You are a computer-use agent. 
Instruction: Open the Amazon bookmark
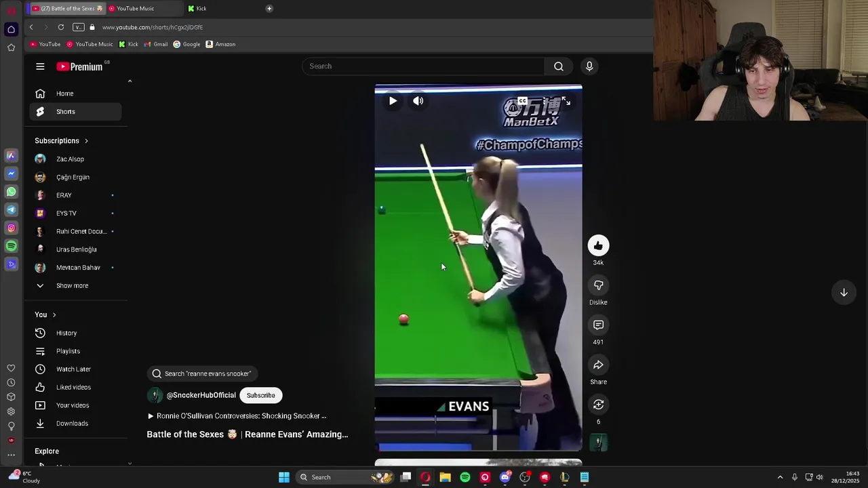(x=220, y=44)
